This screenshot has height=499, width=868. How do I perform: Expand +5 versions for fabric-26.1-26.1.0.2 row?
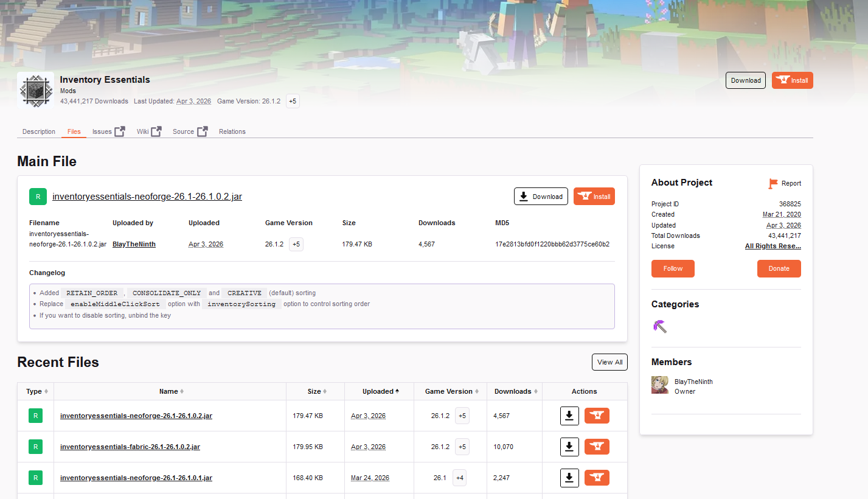(462, 447)
